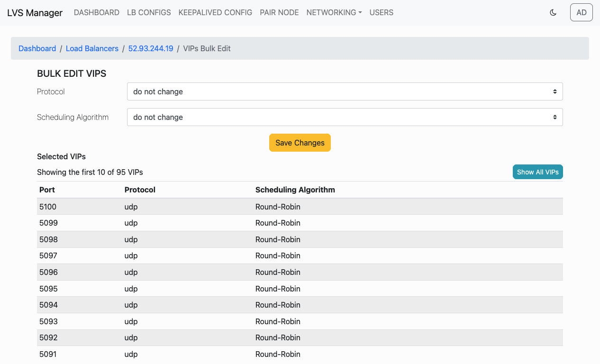Select port 5098 cell
The width and height of the screenshot is (600, 364).
(x=80, y=239)
